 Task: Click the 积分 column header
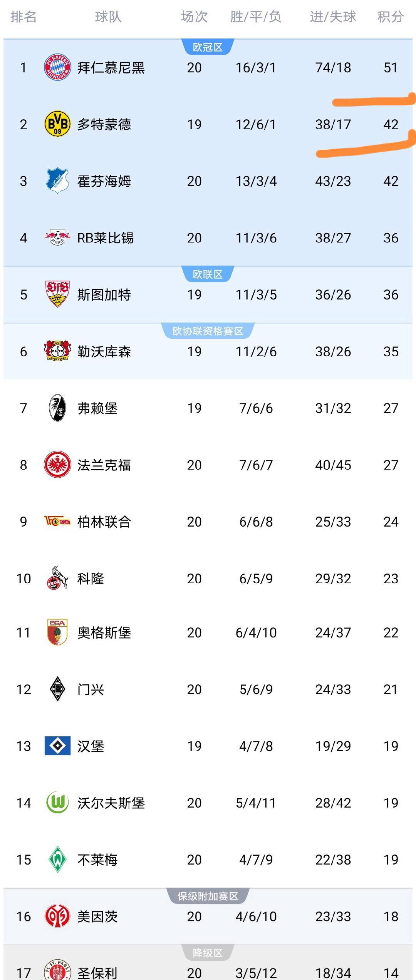pos(391,17)
